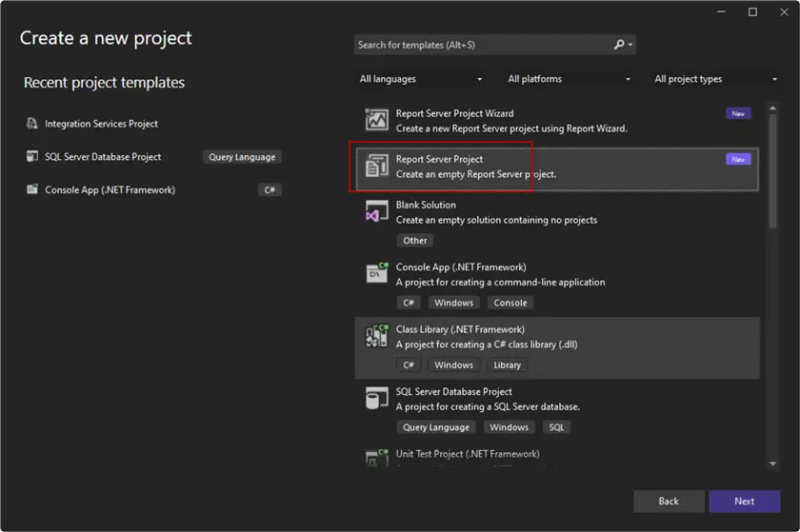Click the Console tag under Console App

[x=510, y=303]
